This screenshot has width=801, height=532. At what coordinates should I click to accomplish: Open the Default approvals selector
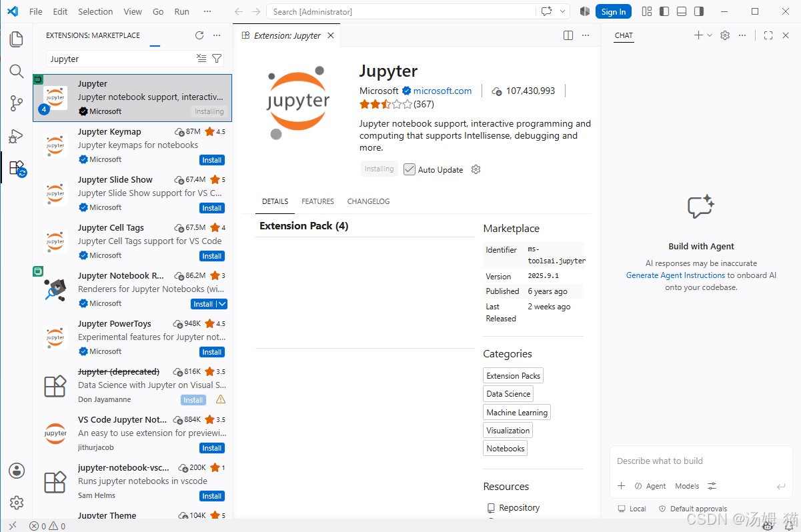[x=692, y=509]
